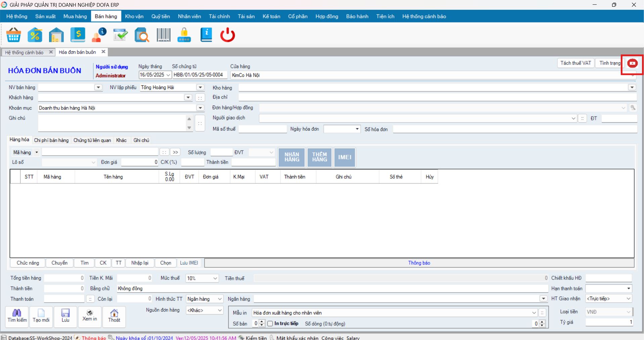The image size is (644, 340).
Task: Switch to the Chứng từ liên quan tab
Action: 92,140
